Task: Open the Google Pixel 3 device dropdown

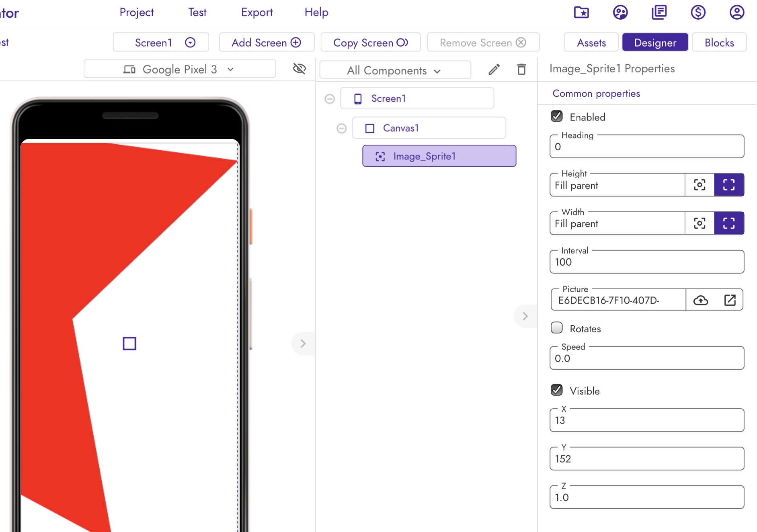Action: click(x=180, y=69)
